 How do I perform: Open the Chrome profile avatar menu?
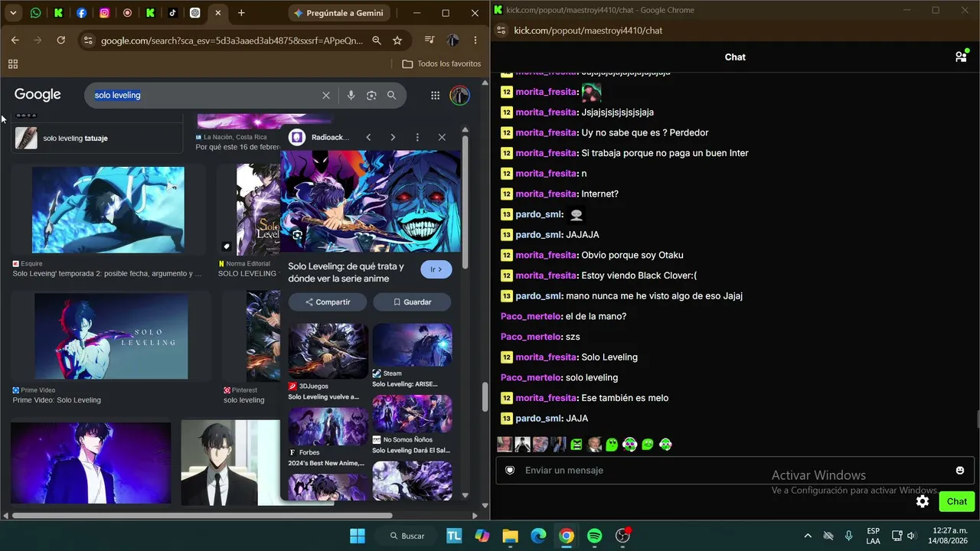[x=453, y=41]
